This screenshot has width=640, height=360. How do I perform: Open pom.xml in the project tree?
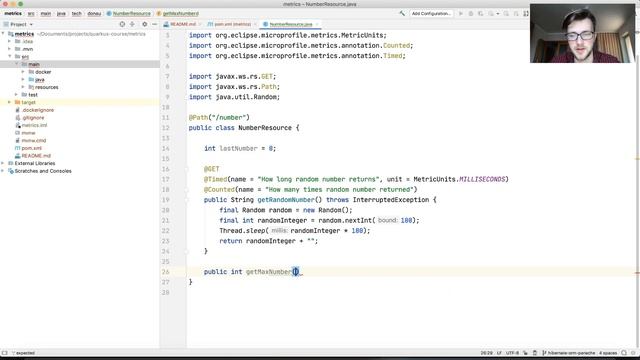pyautogui.click(x=31, y=148)
